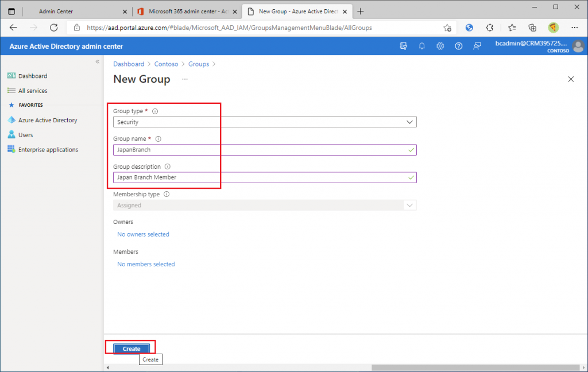
Task: Open the help question mark
Action: point(459,46)
